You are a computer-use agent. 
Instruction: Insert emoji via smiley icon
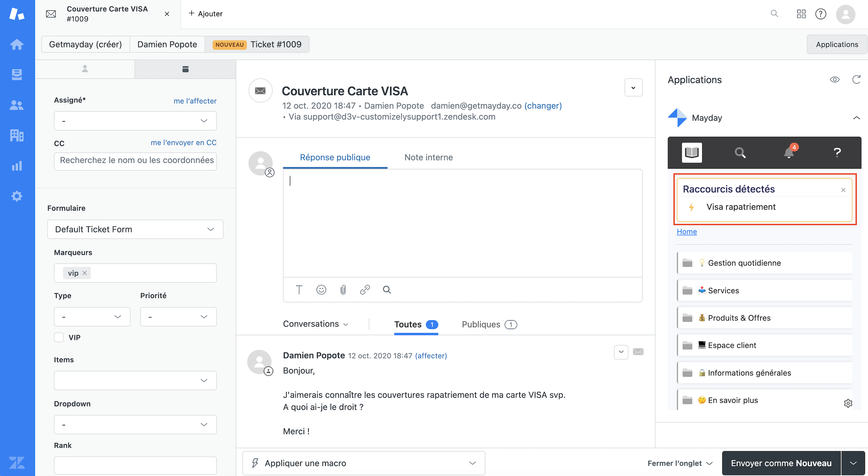[321, 290]
